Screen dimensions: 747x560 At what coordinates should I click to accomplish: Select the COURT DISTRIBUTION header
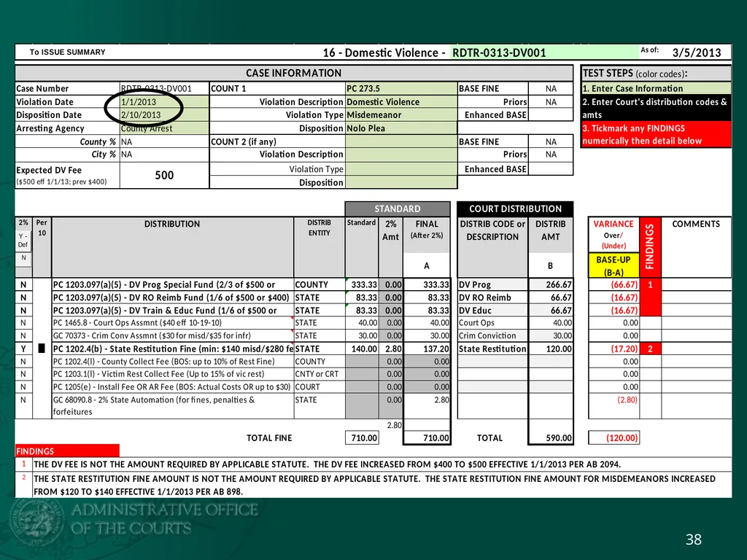(515, 209)
